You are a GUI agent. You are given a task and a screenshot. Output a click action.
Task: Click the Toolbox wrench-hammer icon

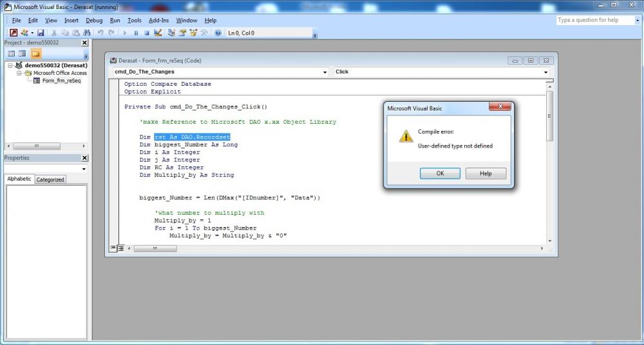point(204,33)
